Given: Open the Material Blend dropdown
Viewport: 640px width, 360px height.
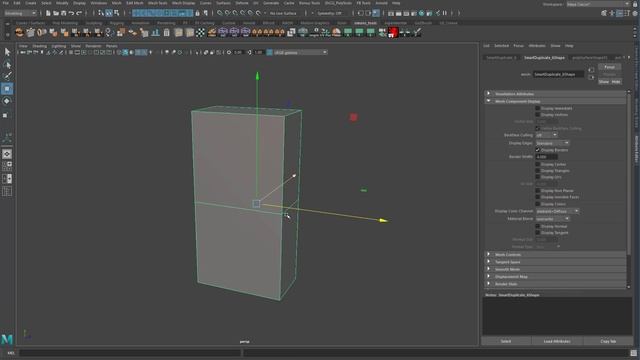Looking at the screenshot, I should click(x=552, y=219).
